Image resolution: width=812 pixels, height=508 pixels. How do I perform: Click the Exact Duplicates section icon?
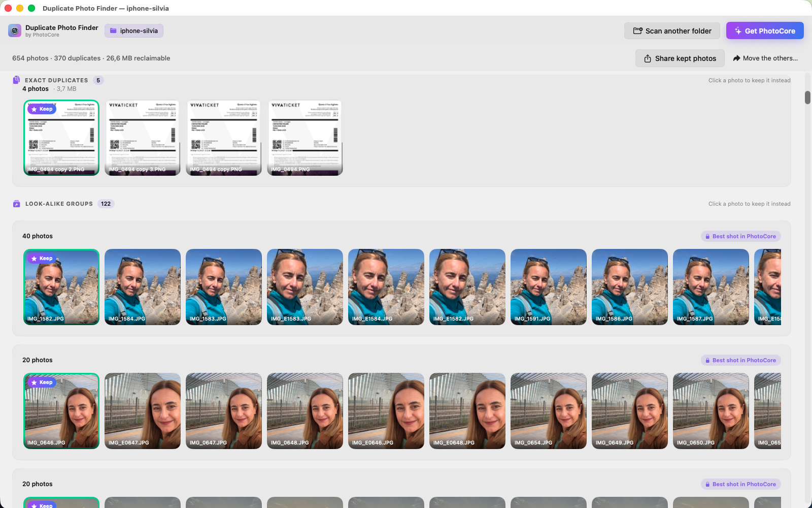16,80
